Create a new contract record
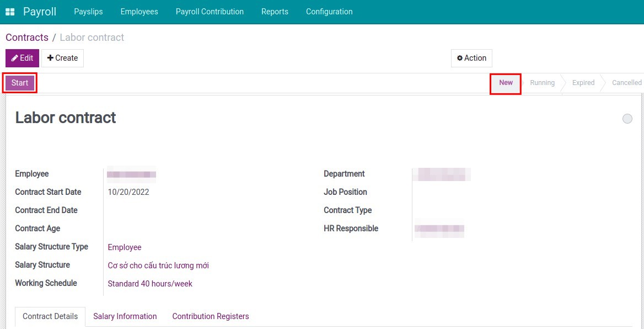 click(62, 58)
